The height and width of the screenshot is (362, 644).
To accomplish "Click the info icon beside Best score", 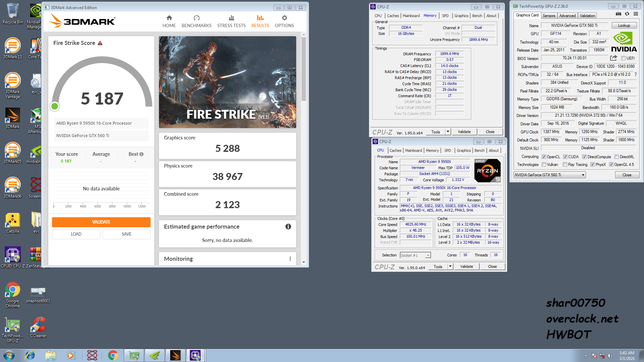I will [142, 154].
